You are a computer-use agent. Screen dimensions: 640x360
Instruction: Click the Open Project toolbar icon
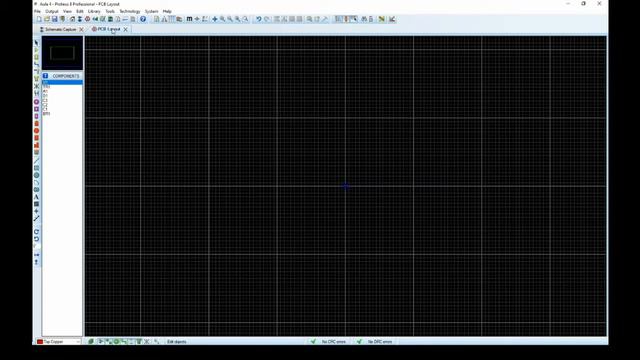coord(47,19)
